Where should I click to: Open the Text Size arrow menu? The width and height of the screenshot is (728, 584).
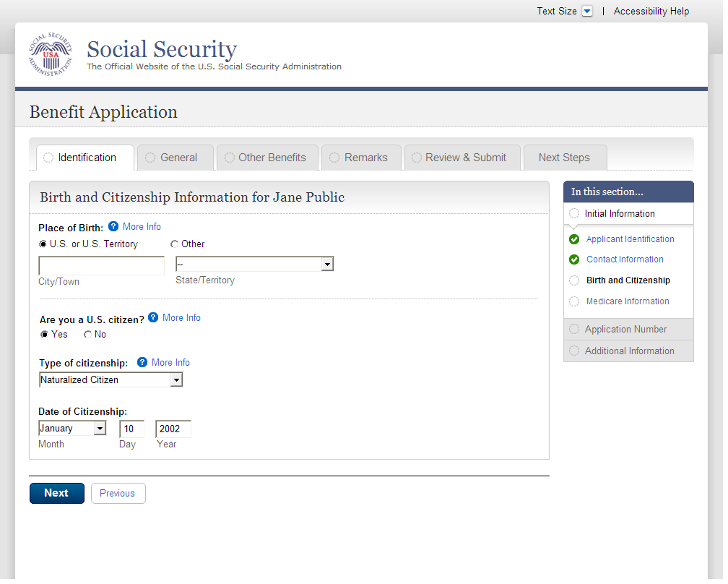(587, 12)
